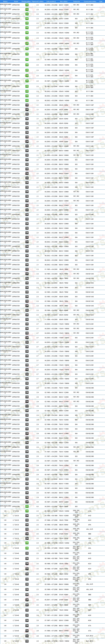
Task: Click the Pojemność silnika column header
Action: point(37,1)
